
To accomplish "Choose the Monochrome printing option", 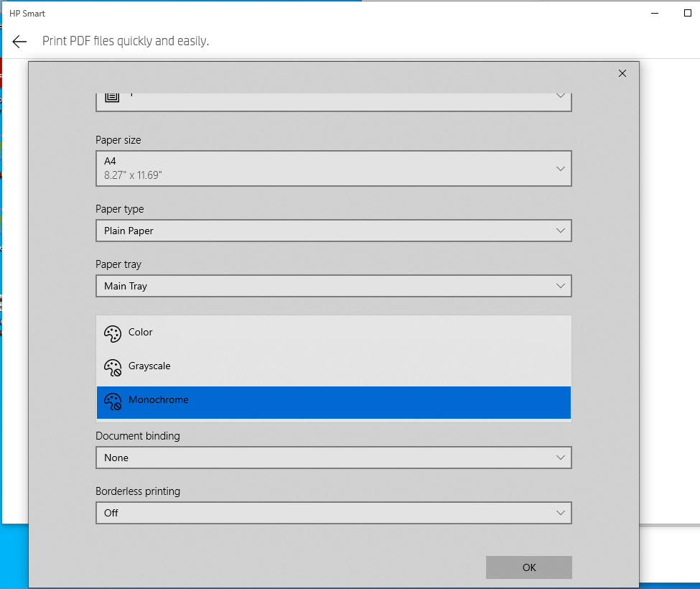I will click(x=287, y=400).
